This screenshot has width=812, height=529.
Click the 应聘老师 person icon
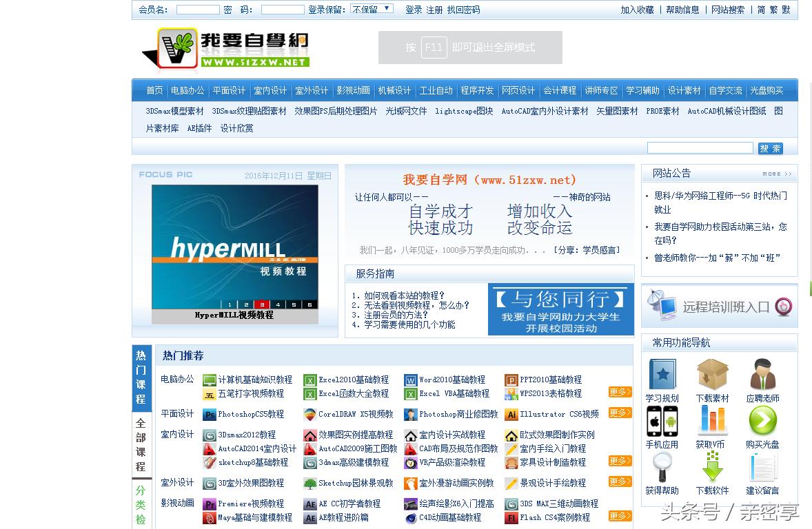(x=762, y=374)
